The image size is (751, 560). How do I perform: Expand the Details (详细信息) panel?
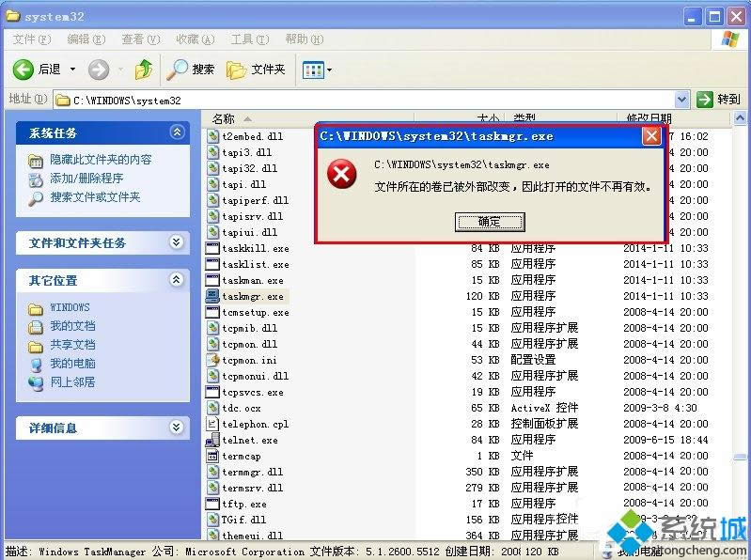coord(177,428)
